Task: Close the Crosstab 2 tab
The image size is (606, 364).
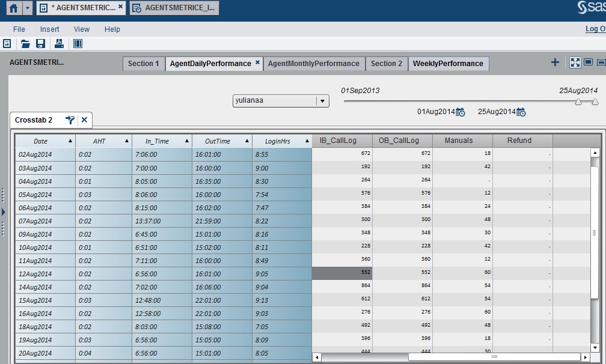Action: click(84, 120)
